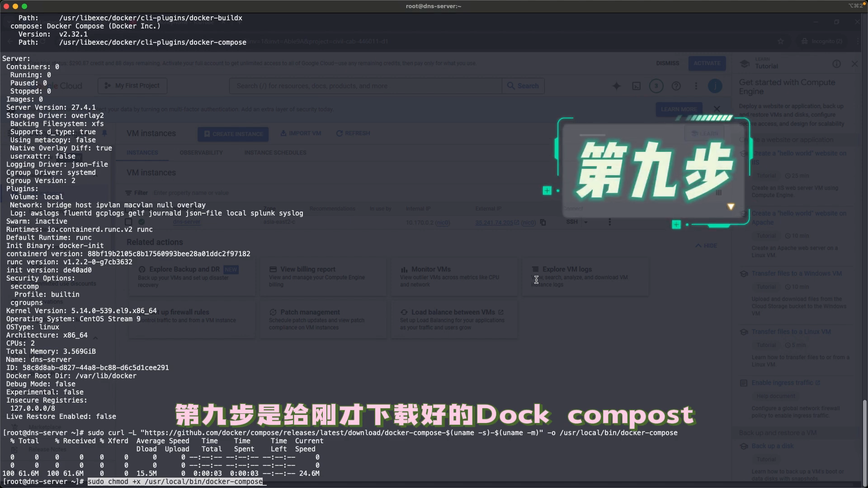The height and width of the screenshot is (488, 868).
Task: Click the SSH connect button for dns-server
Action: (x=572, y=222)
